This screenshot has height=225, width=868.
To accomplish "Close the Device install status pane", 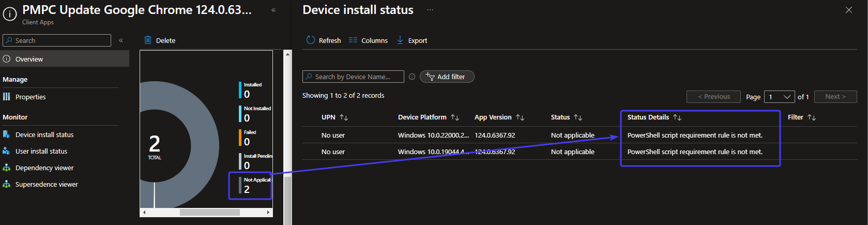I will coord(849,10).
